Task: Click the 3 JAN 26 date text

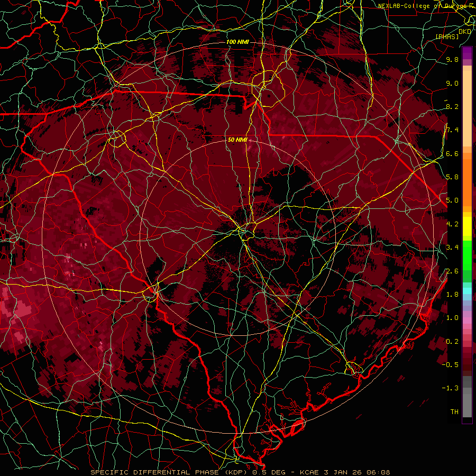Action: click(x=343, y=472)
